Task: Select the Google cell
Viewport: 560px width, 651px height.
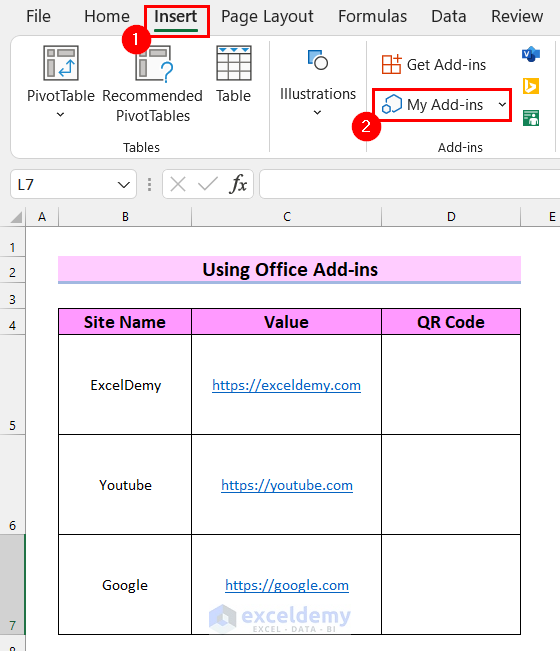Action: pyautogui.click(x=125, y=585)
